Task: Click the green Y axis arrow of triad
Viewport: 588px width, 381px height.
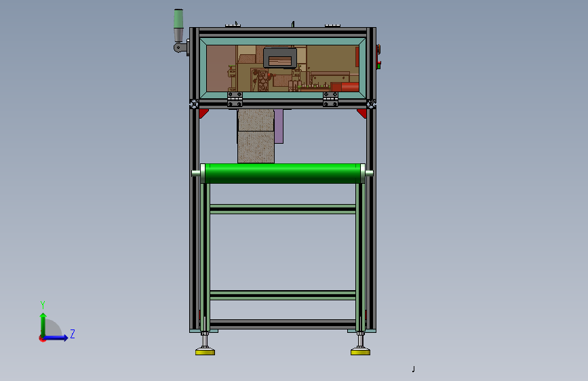Action: (x=43, y=324)
